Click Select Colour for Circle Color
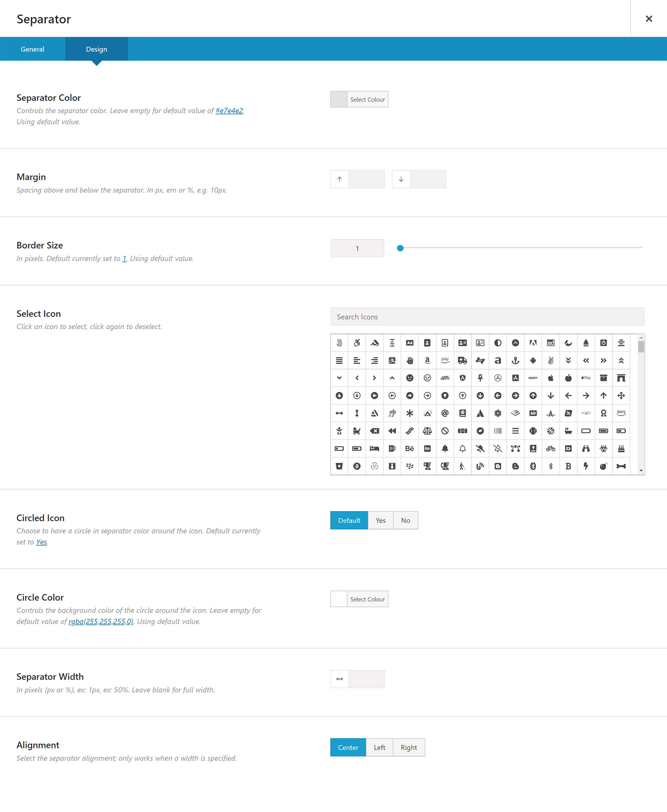Image resolution: width=667 pixels, height=812 pixels. coord(367,599)
